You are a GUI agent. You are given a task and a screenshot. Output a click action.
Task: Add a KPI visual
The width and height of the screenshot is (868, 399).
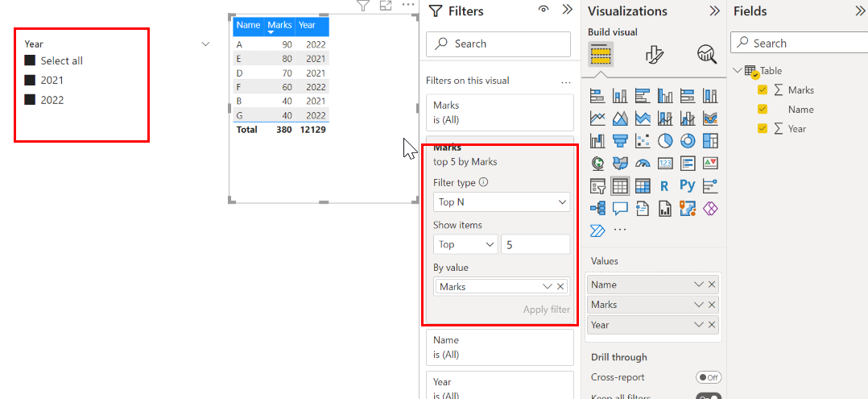(710, 164)
